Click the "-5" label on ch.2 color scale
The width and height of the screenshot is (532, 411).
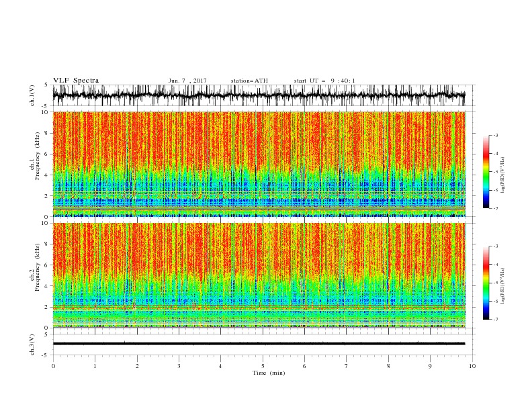(x=496, y=283)
